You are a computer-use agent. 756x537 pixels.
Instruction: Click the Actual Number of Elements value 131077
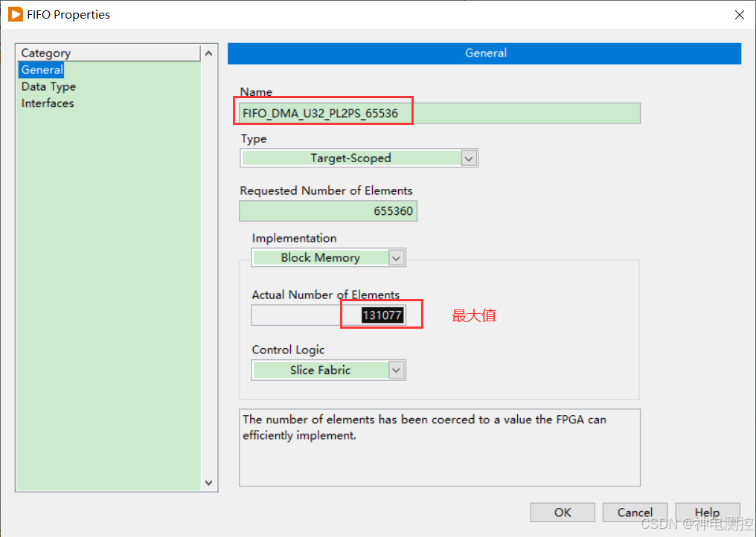[x=382, y=315]
